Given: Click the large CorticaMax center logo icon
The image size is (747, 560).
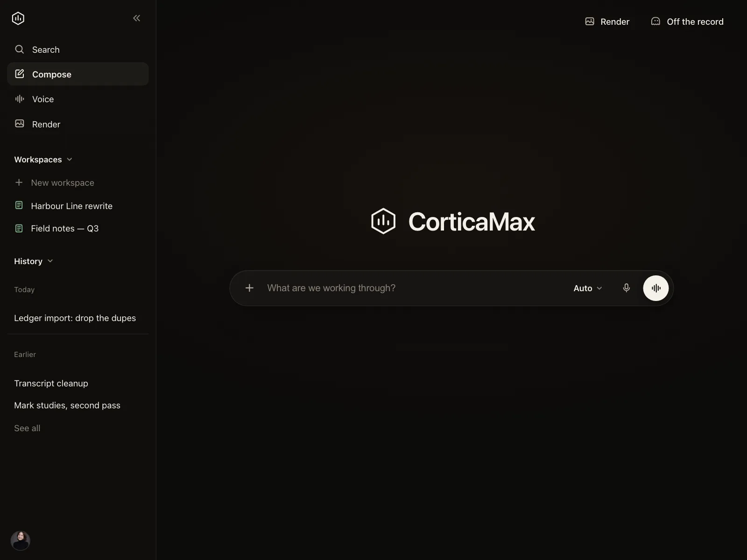Looking at the screenshot, I should (x=383, y=221).
